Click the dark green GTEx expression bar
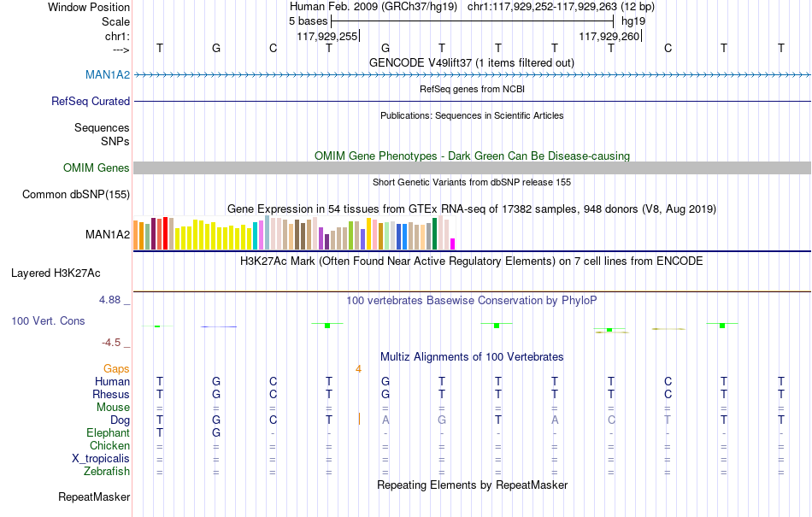Image resolution: width=812 pixels, height=517 pixels. pyautogui.click(x=434, y=234)
